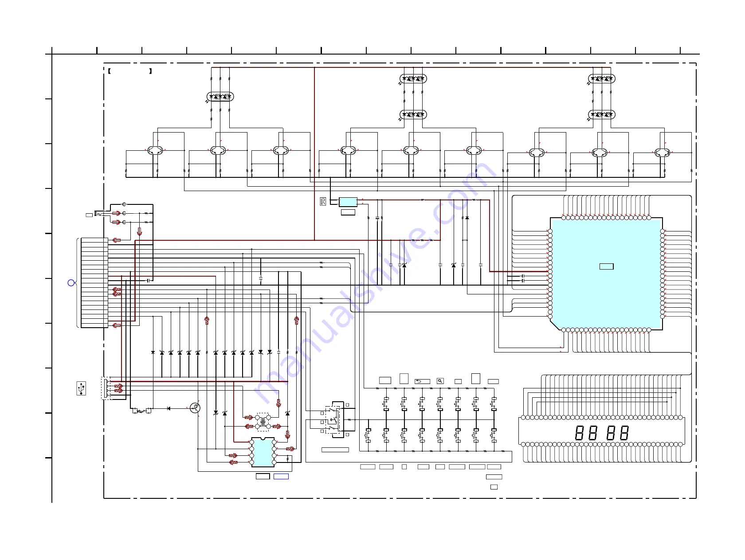
Task: Select the upper center LED array package
Action: (x=413, y=79)
